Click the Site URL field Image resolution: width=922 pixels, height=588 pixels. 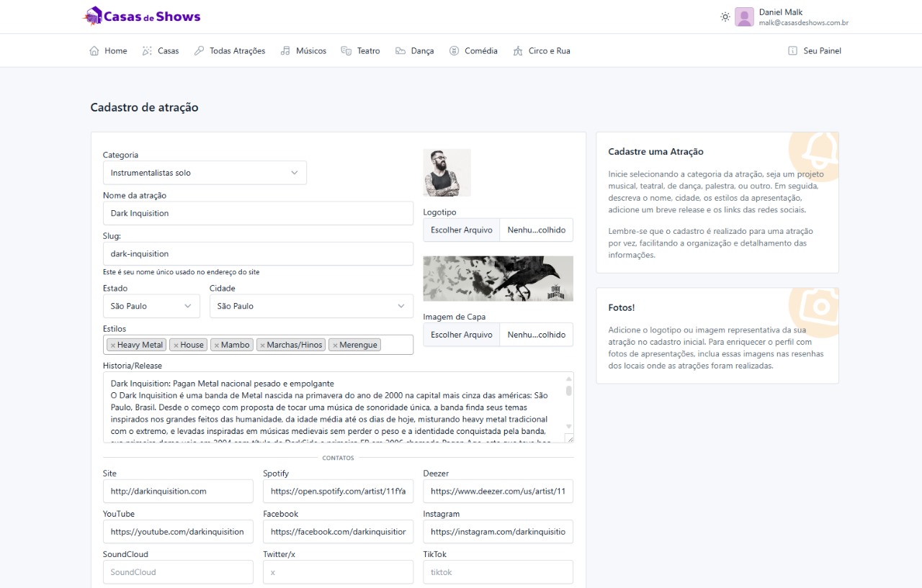click(178, 492)
